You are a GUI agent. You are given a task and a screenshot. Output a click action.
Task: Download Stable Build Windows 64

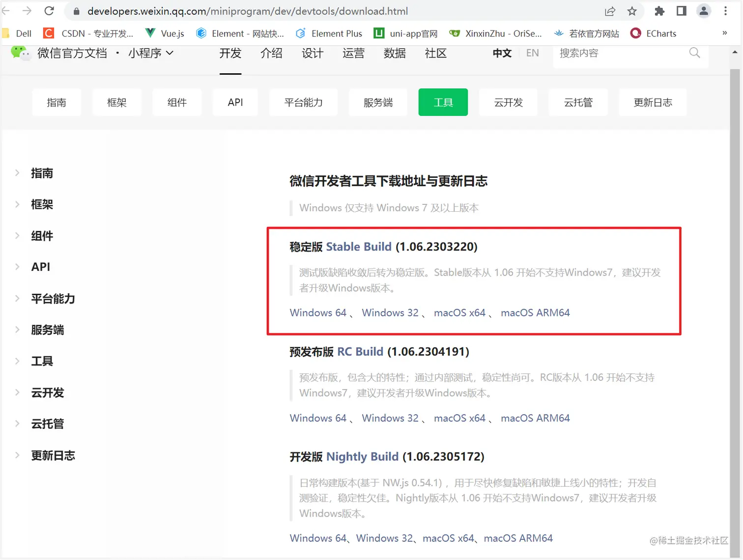coord(318,313)
